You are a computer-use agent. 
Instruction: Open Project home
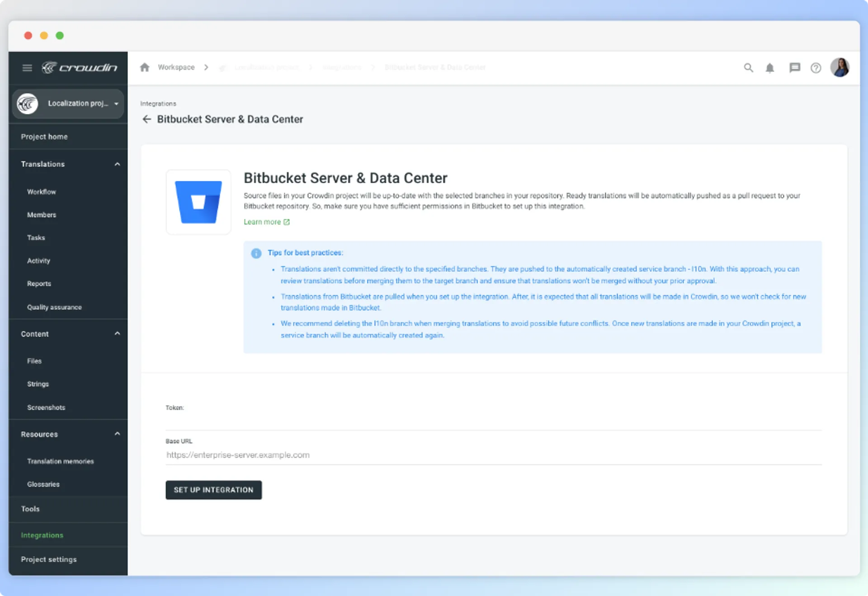[44, 137]
